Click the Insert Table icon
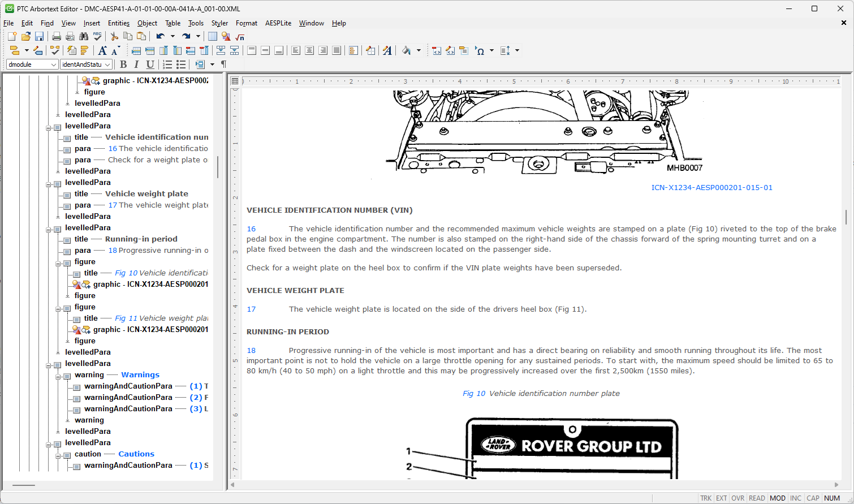Screen dimensions: 854x504 [x=213, y=37]
